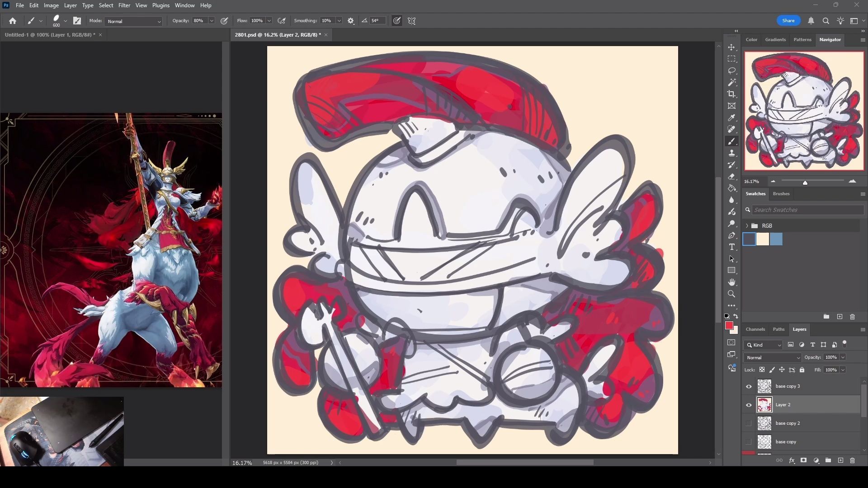
Task: Select the Frame tool
Action: 731,106
